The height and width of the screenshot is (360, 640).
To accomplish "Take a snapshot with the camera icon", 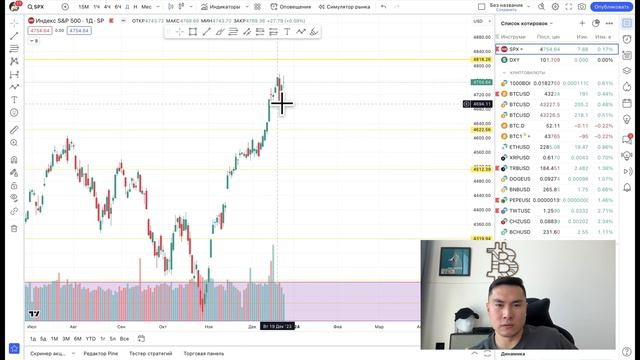I will (582, 7).
